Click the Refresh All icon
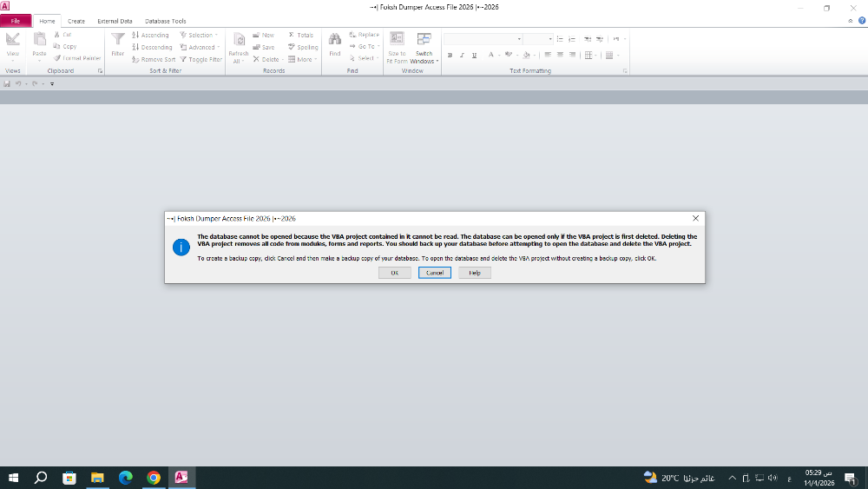 (x=239, y=40)
